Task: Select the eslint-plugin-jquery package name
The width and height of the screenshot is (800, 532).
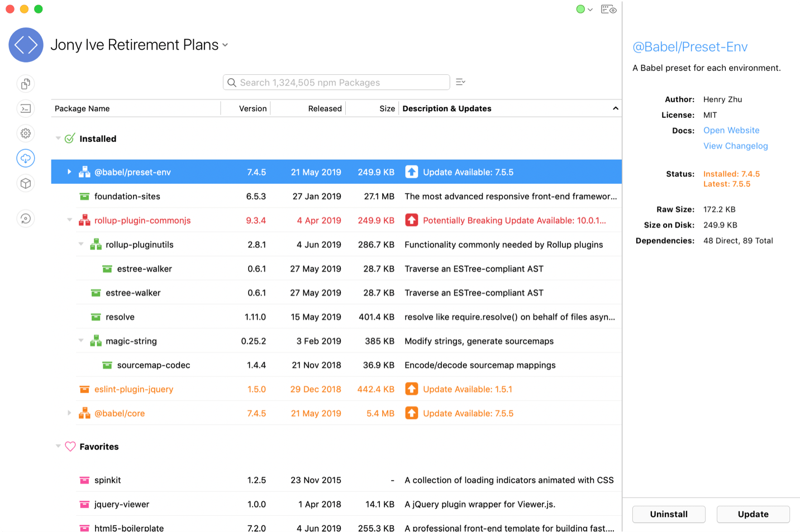Action: click(x=134, y=389)
